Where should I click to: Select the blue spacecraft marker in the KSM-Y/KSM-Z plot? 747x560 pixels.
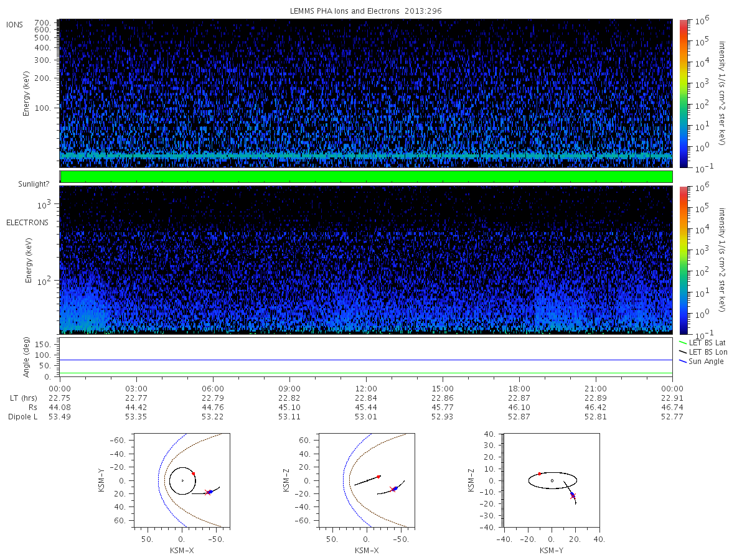coord(572,493)
